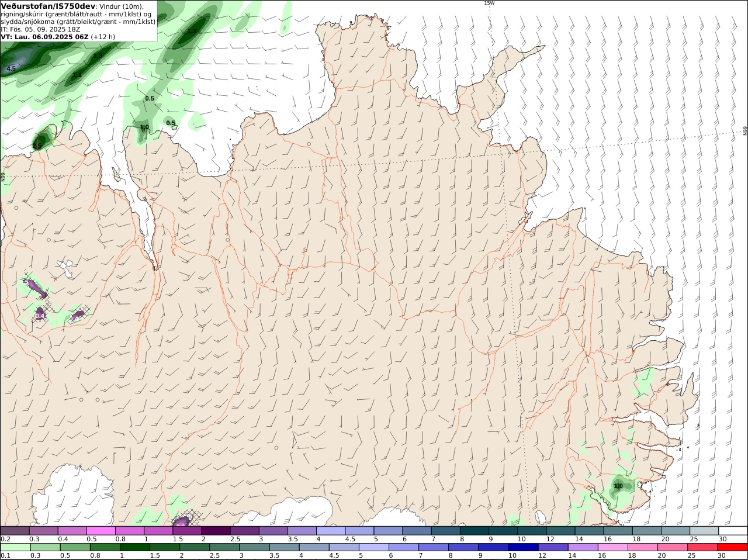Click the '1.0' value on the southeast green patch
Screen dimensions: 748x560
tap(618, 486)
